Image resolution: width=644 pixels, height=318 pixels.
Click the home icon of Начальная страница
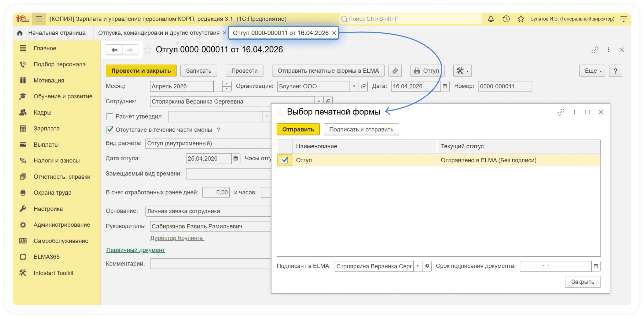pos(20,33)
